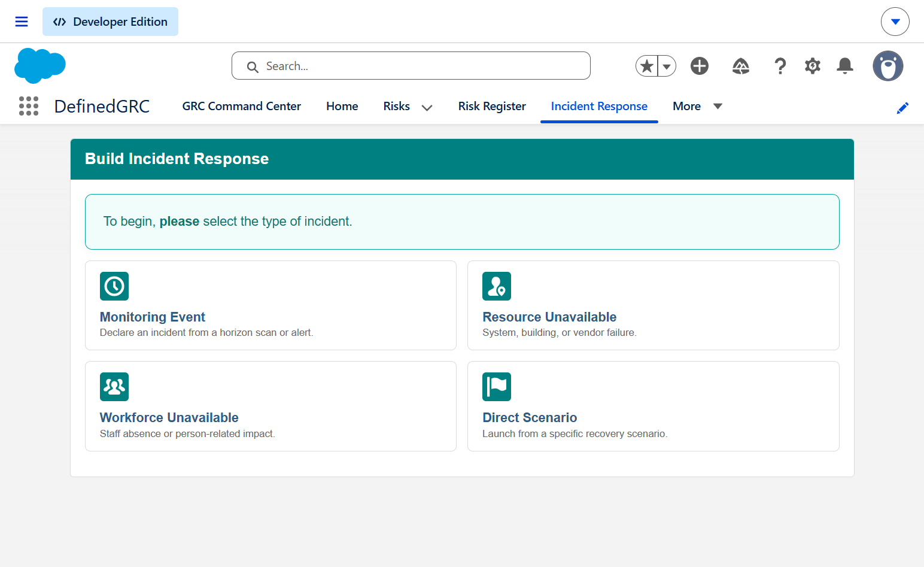Open the Help question mark icon
The width and height of the screenshot is (924, 567).
pyautogui.click(x=780, y=66)
